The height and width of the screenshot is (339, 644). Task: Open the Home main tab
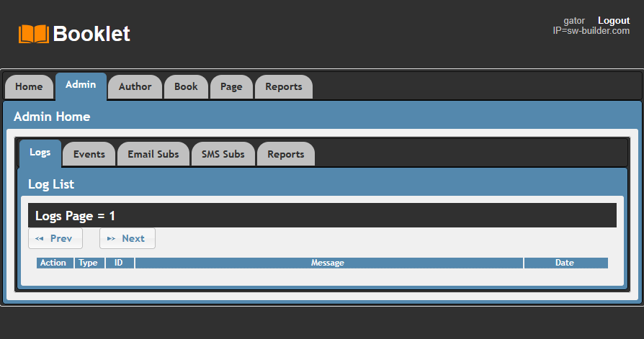[x=29, y=86]
